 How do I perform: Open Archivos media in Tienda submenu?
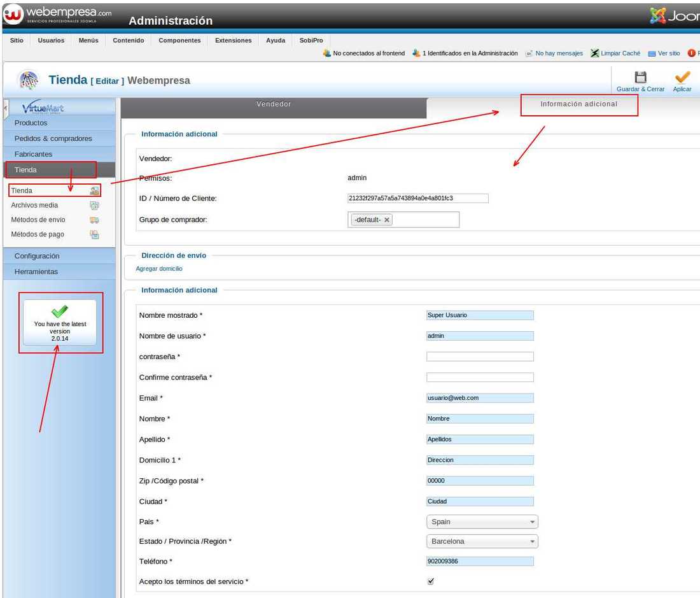point(34,205)
